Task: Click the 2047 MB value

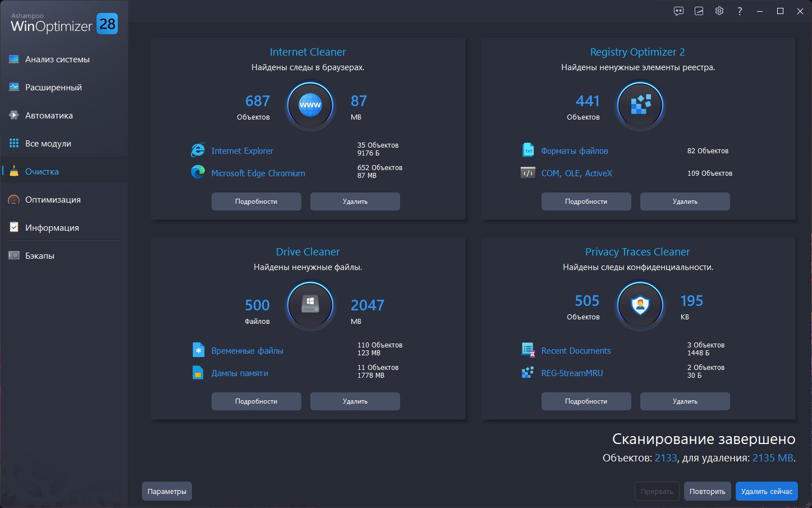Action: [x=367, y=305]
